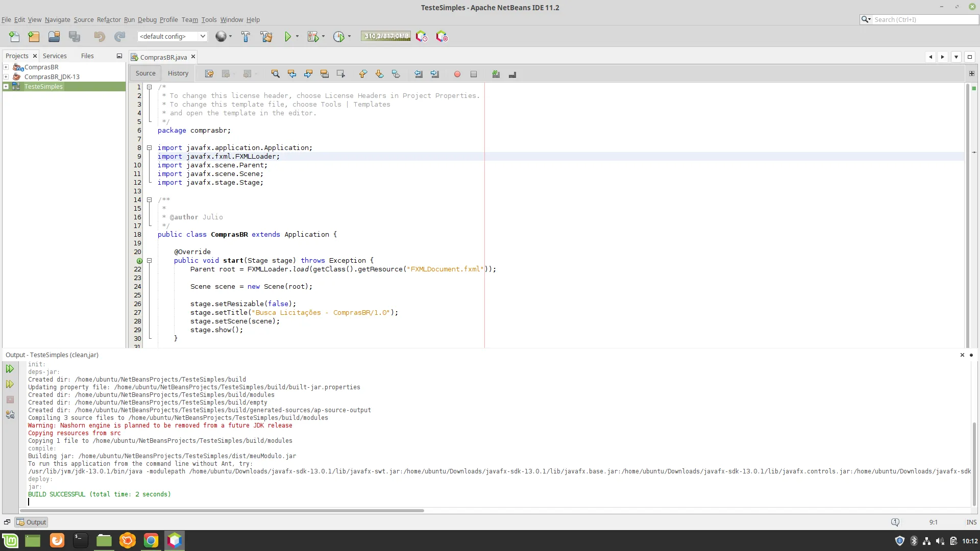This screenshot has width=980, height=551.
Task: Click the Build Project hammer icon
Action: pos(246,36)
